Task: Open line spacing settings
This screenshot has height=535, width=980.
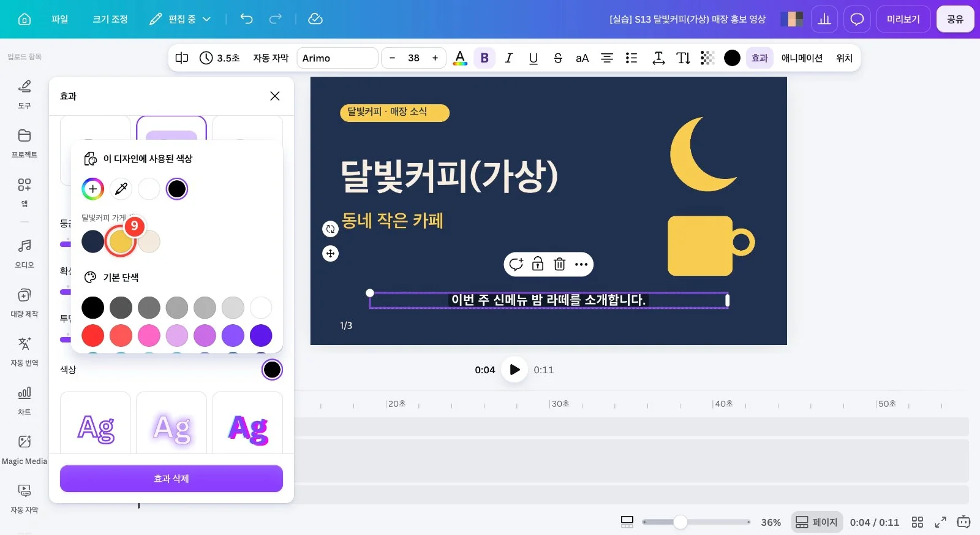Action: 658,58
